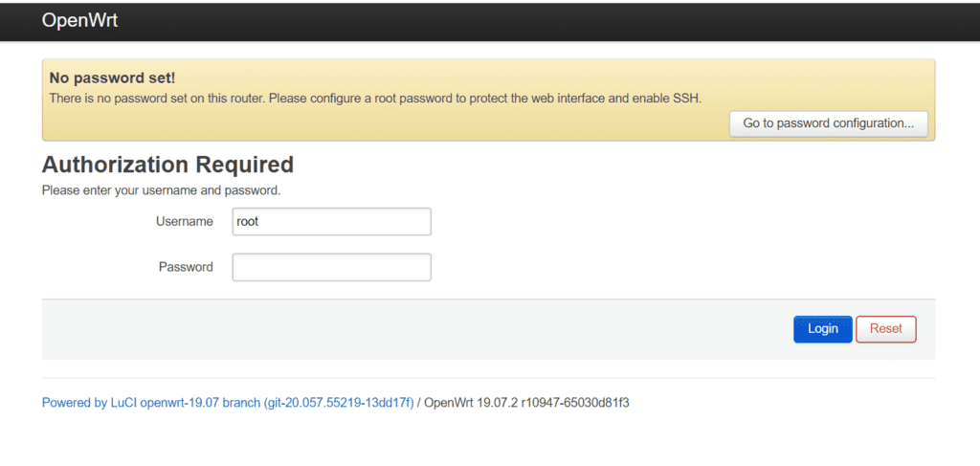
Task: Click into the Password input field
Action: coord(331,267)
